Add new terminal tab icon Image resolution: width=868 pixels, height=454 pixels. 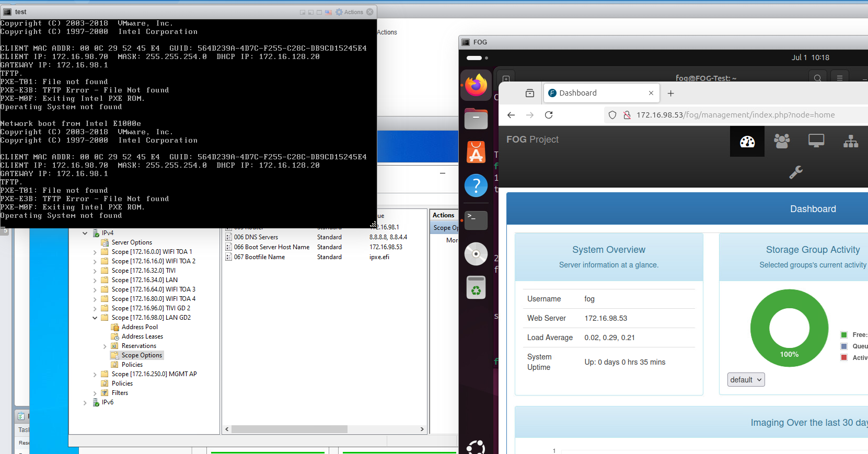point(506,78)
